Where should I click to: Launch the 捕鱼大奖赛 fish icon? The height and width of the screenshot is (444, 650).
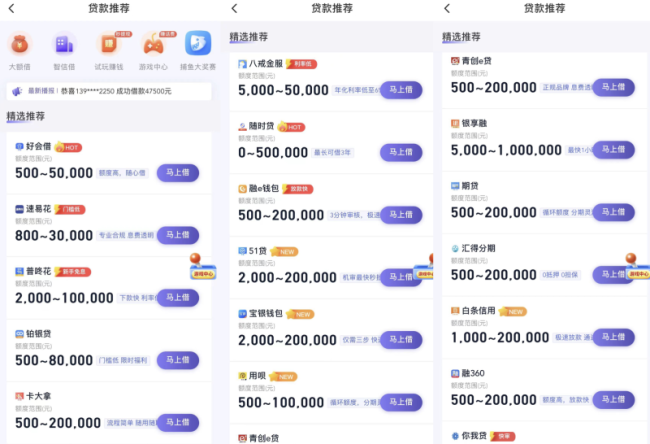198,43
